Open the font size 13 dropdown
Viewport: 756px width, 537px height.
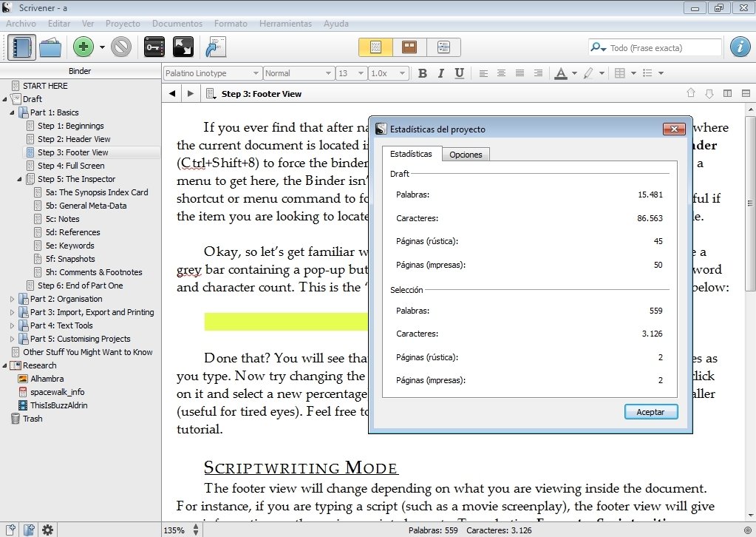[x=351, y=73]
